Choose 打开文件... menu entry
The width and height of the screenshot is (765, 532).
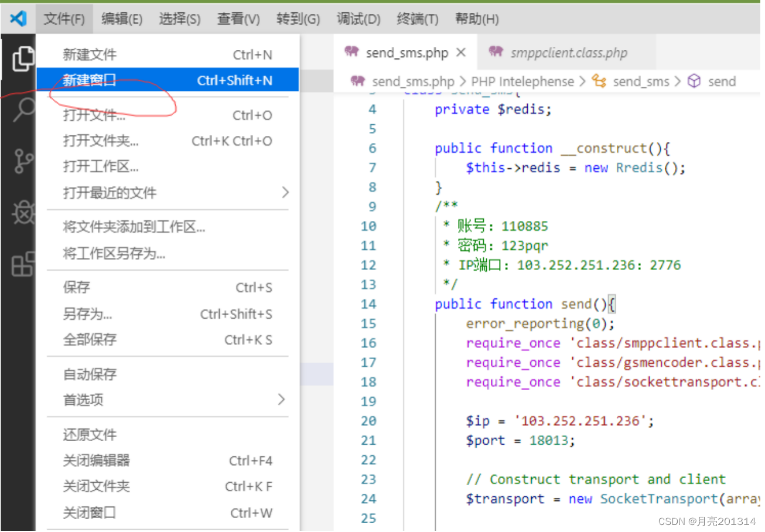(168, 115)
